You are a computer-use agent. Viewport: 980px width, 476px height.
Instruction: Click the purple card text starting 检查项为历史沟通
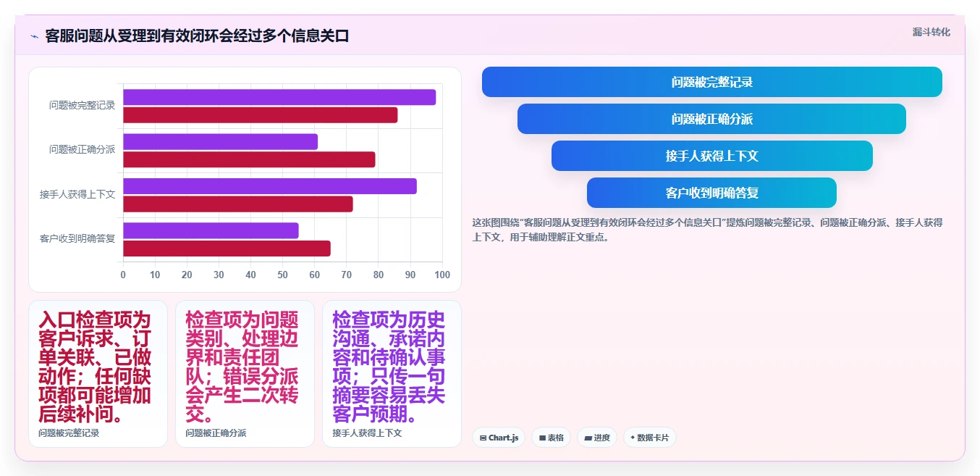coord(389,367)
